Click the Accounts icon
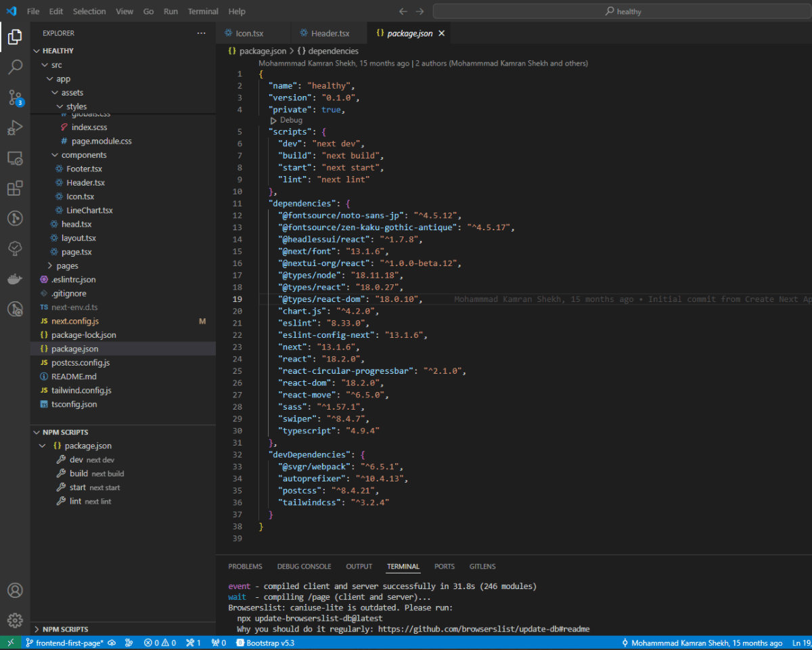 (x=15, y=590)
